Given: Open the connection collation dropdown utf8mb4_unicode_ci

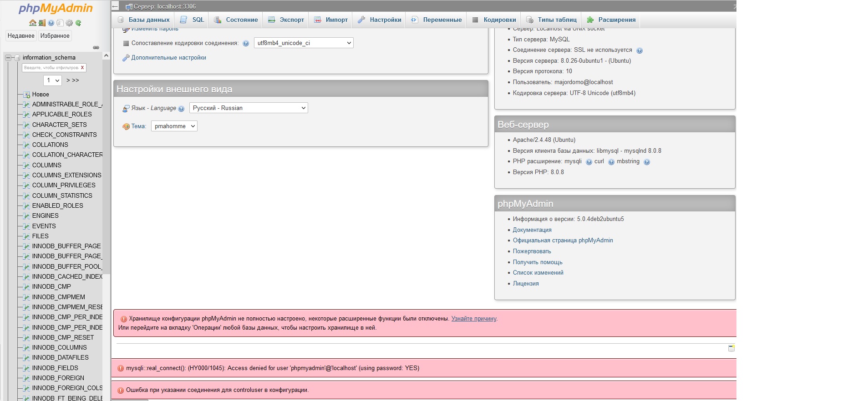Looking at the screenshot, I should click(304, 43).
